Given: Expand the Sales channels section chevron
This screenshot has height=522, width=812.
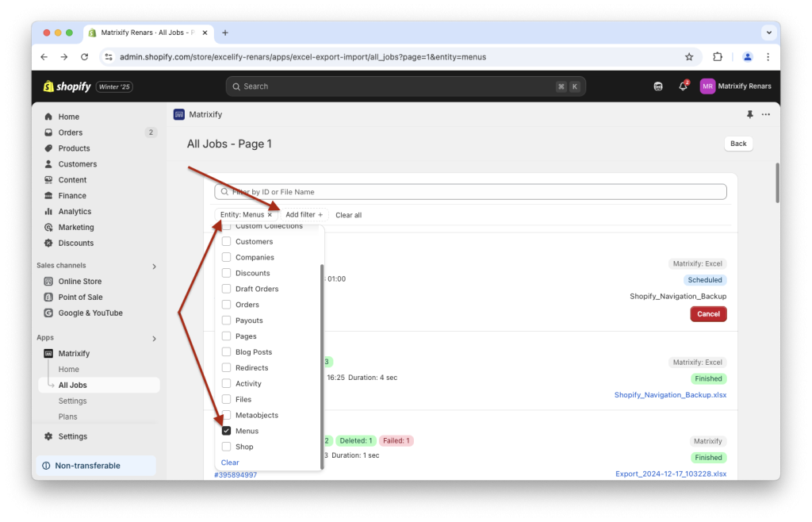Looking at the screenshot, I should 155,265.
